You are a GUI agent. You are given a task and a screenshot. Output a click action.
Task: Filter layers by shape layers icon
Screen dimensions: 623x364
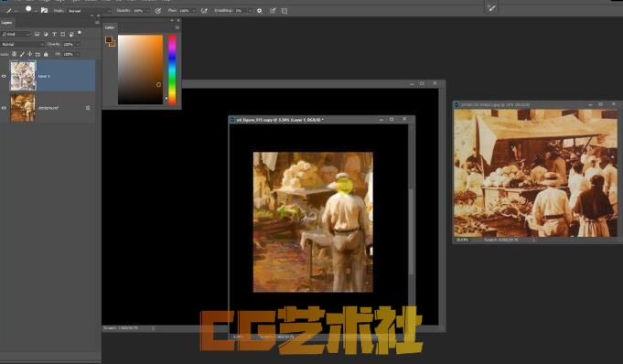coord(63,34)
